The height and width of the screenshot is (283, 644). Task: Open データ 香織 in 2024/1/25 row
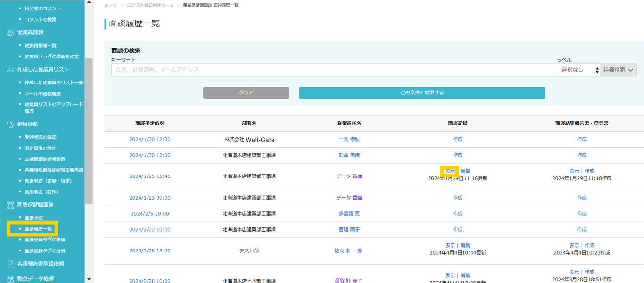349,176
